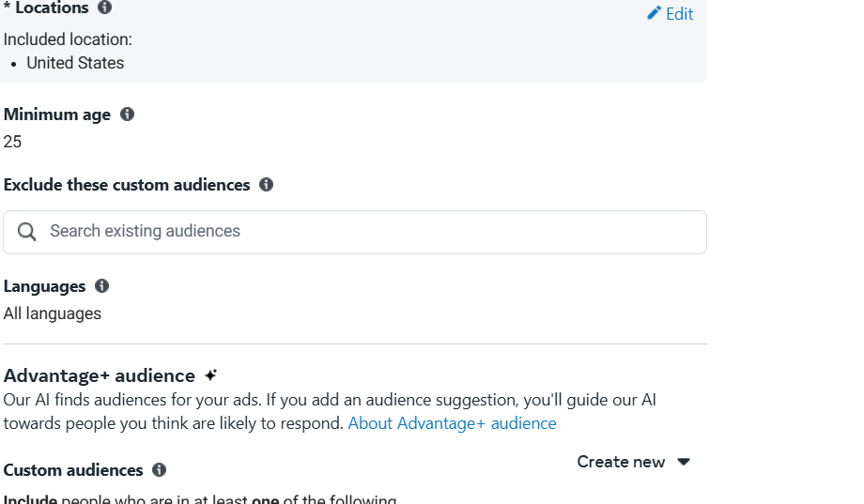The image size is (864, 504).
Task: Click the Languages info icon
Action: [101, 286]
